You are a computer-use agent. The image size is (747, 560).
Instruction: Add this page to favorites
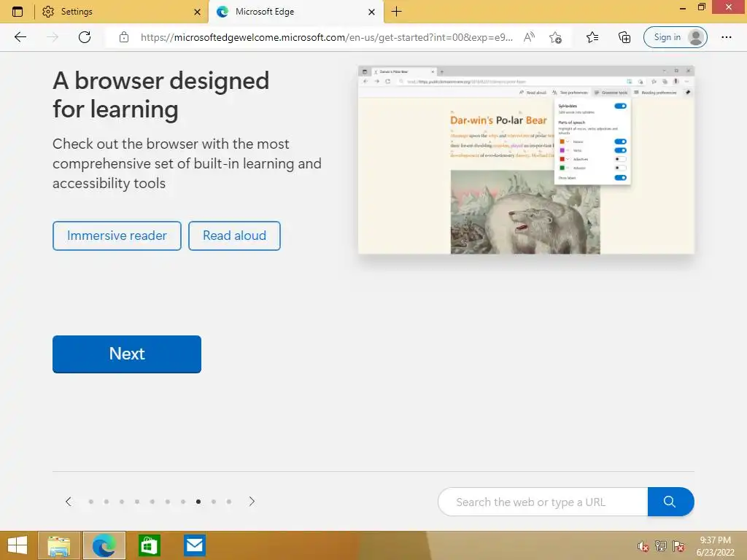555,37
